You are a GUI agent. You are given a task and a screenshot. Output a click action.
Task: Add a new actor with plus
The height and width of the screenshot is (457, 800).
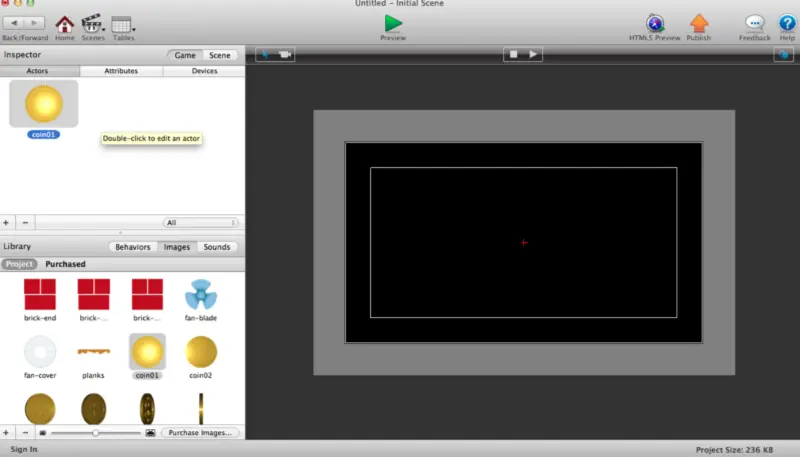coord(6,223)
